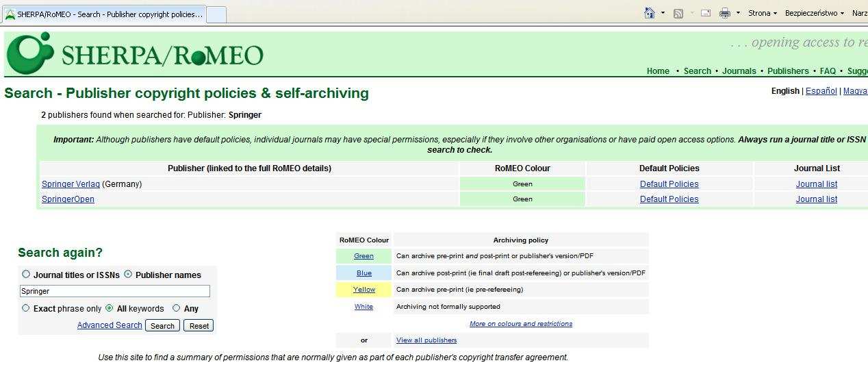
Task: Select the English language option
Action: tap(785, 91)
